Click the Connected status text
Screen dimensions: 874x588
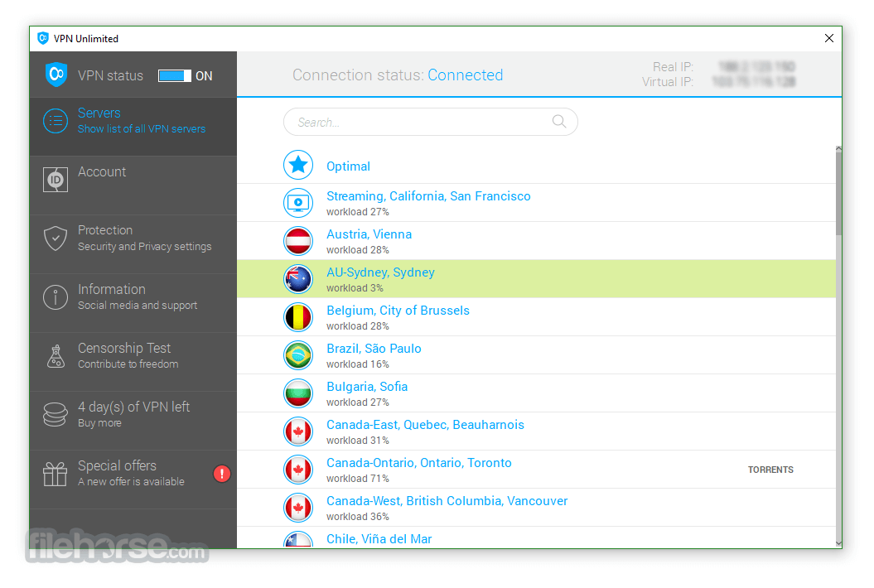tap(465, 75)
